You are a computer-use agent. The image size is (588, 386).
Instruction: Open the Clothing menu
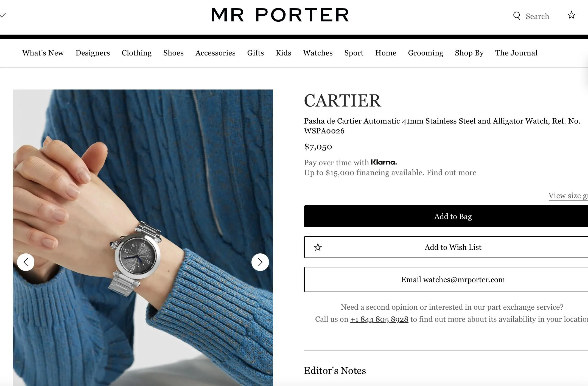tap(137, 53)
